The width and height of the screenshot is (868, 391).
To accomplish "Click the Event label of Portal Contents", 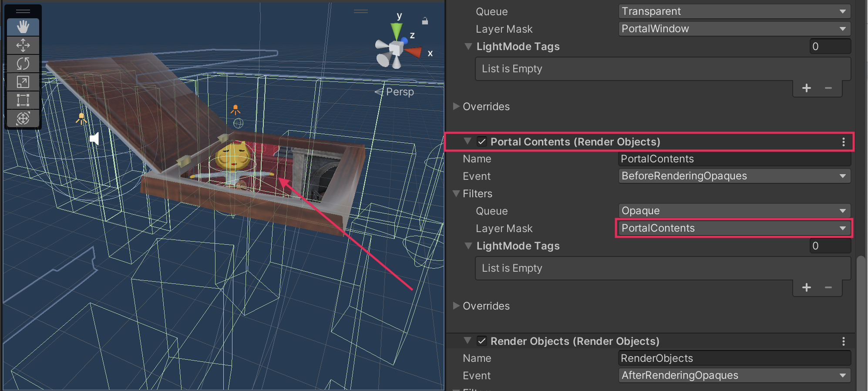I will click(477, 176).
